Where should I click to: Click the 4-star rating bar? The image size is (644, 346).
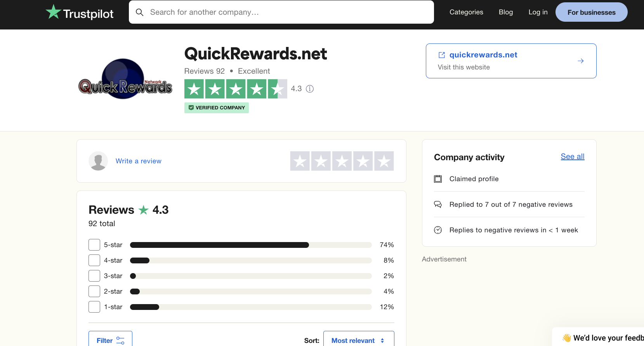point(251,260)
